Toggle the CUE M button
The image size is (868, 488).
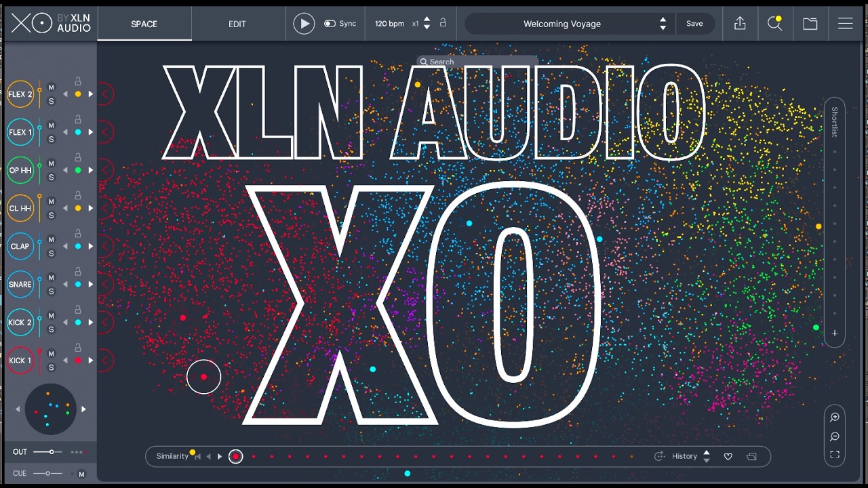(x=81, y=474)
